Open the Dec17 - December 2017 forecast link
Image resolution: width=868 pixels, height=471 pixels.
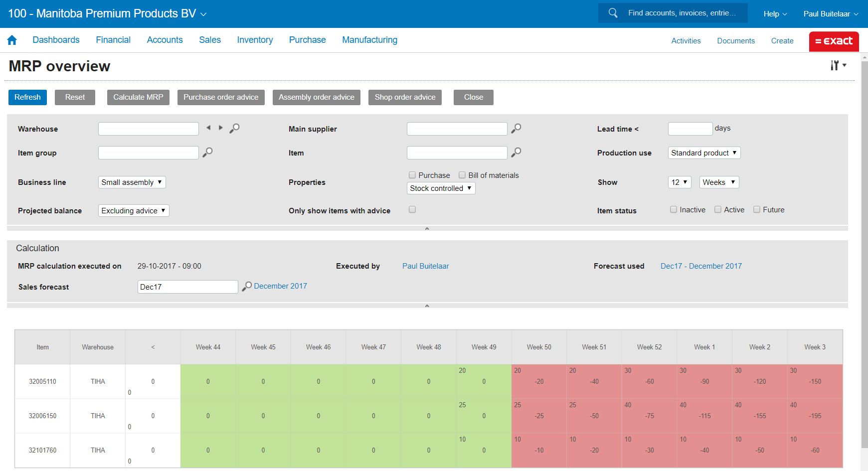click(700, 266)
